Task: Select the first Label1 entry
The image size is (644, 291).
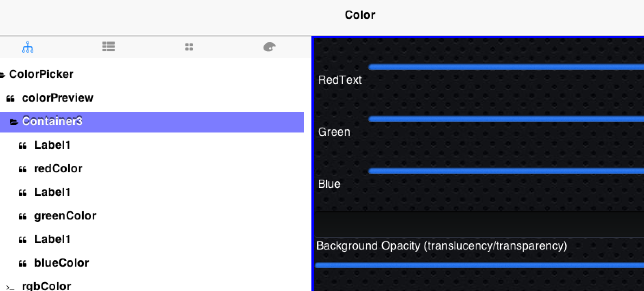Action: pyautogui.click(x=52, y=145)
